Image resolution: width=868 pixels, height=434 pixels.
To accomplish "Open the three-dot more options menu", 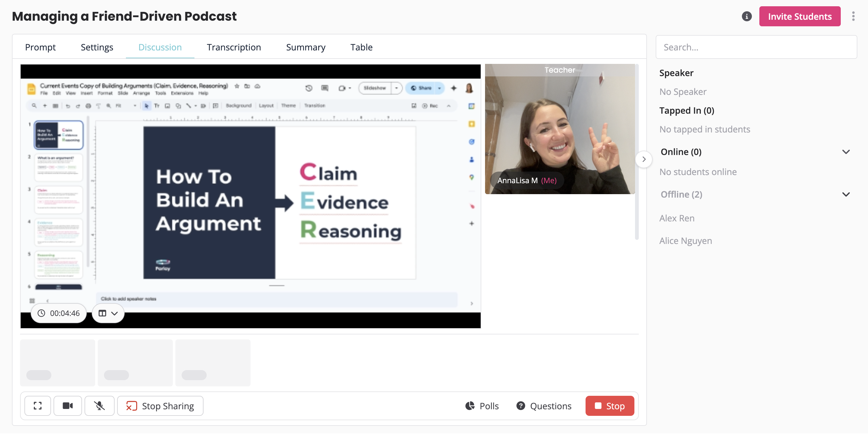I will [853, 16].
